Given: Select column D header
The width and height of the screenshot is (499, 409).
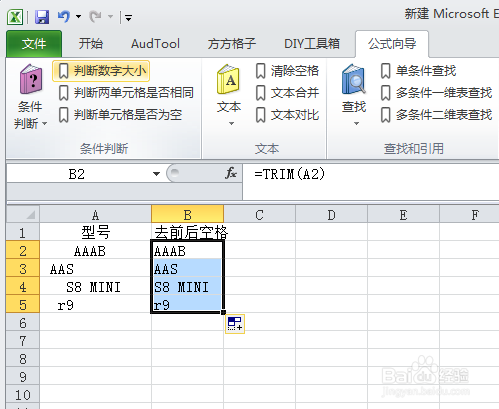Looking at the screenshot, I should click(331, 214).
